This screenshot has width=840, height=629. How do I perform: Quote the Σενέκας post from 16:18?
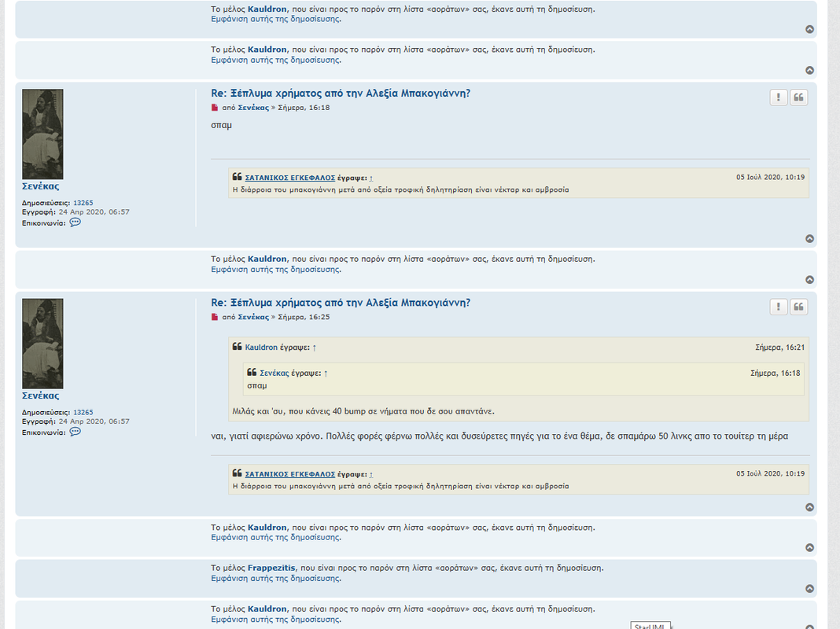[x=799, y=97]
